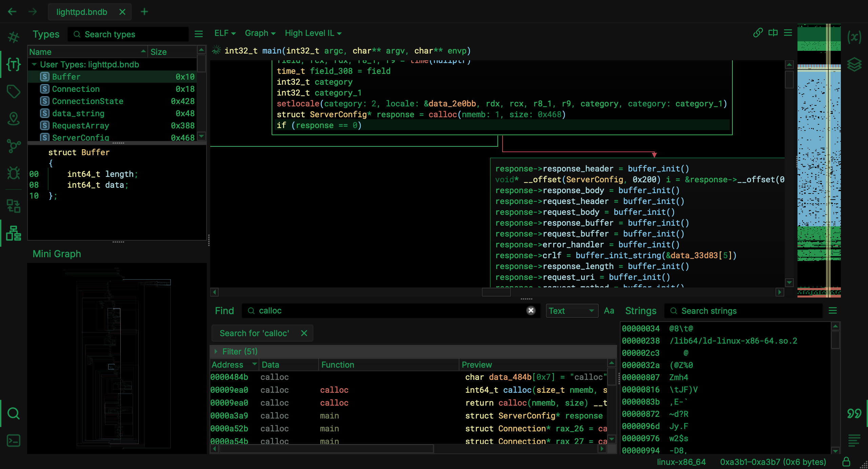Close the Search for 'calloc' tab

click(x=304, y=333)
